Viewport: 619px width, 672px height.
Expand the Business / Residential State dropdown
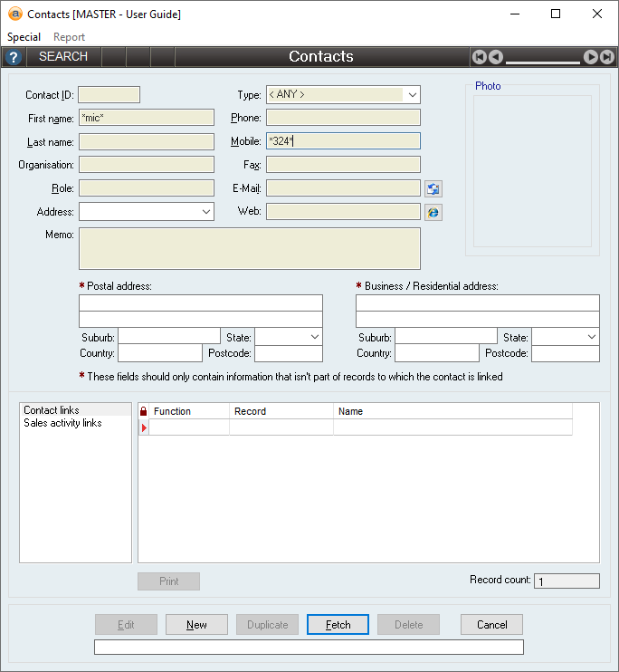[591, 337]
